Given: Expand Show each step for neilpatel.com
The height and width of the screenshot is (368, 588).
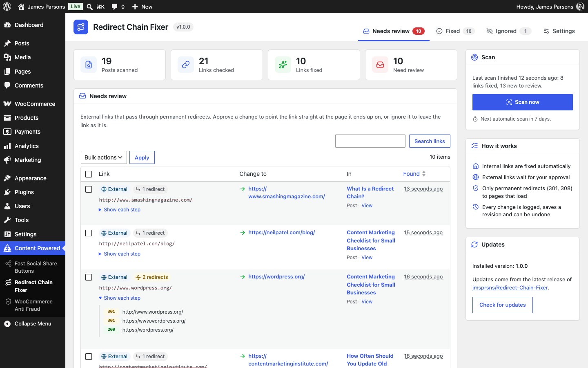Looking at the screenshot, I should [120, 254].
